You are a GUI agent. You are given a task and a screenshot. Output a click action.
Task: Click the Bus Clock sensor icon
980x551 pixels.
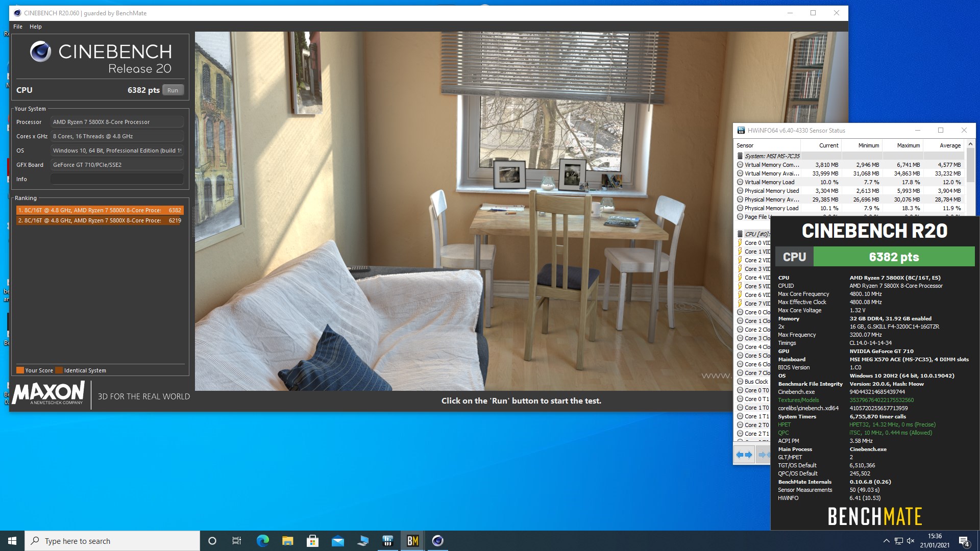point(740,382)
